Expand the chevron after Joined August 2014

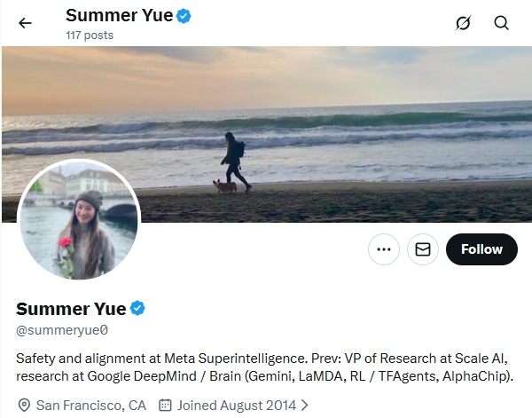click(305, 406)
